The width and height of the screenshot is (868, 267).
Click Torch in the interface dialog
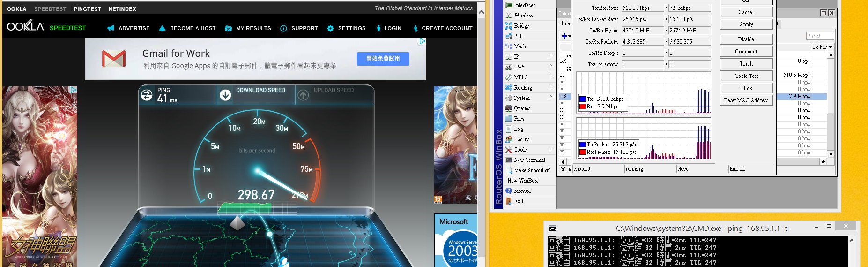(x=746, y=64)
